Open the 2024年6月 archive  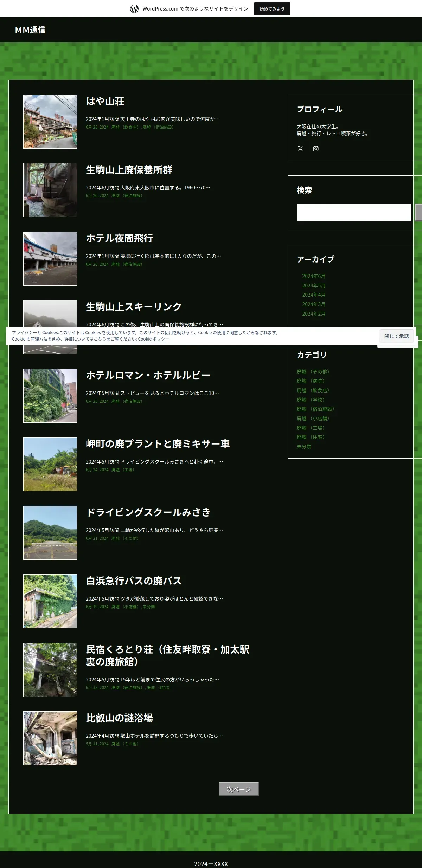click(x=314, y=276)
